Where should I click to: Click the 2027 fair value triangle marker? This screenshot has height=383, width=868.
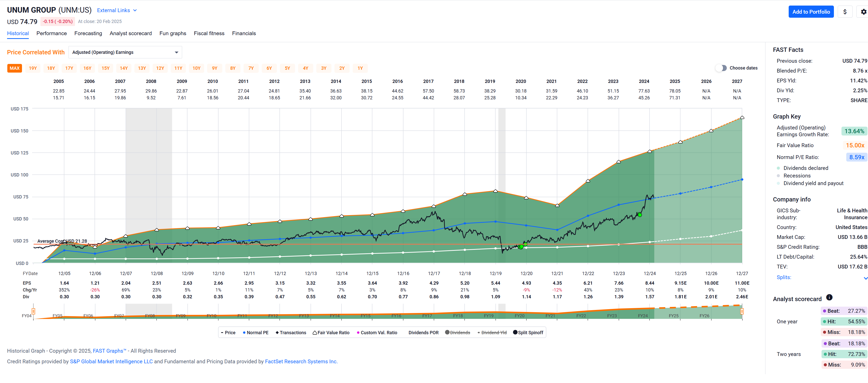click(742, 118)
